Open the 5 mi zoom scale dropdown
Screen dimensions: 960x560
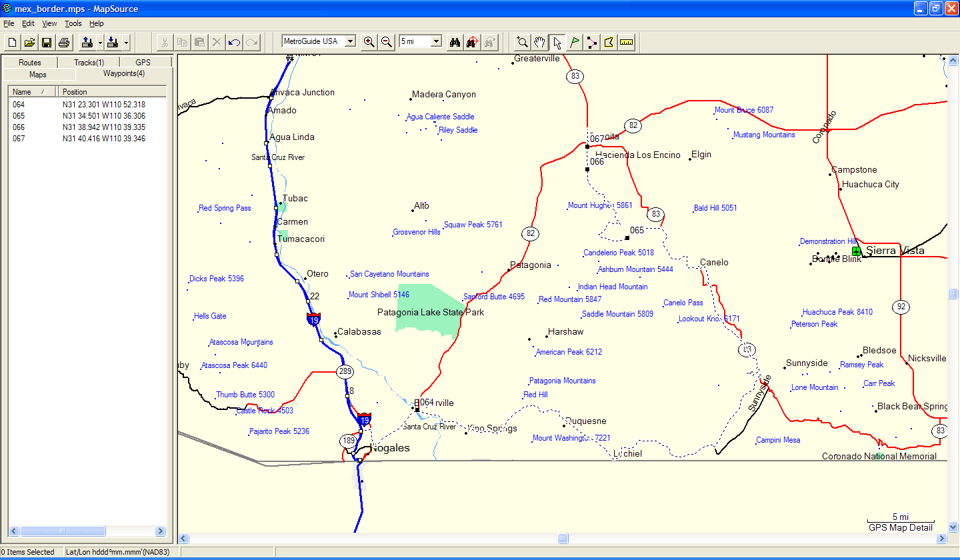436,41
